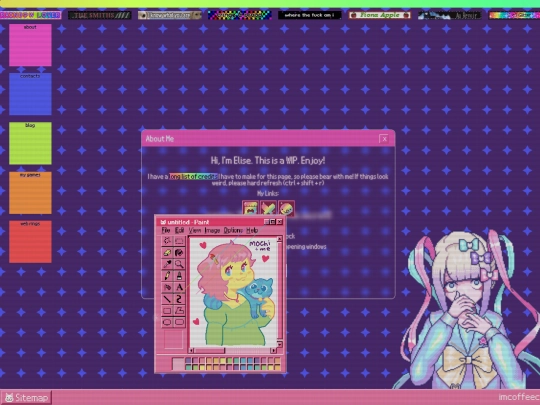Open the orange my games desktop icon
Image resolution: width=540 pixels, height=405 pixels.
point(30,193)
